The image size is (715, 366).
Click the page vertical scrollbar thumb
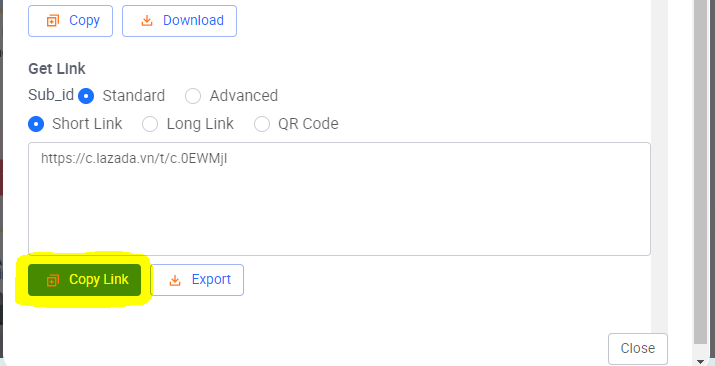tap(700, 172)
